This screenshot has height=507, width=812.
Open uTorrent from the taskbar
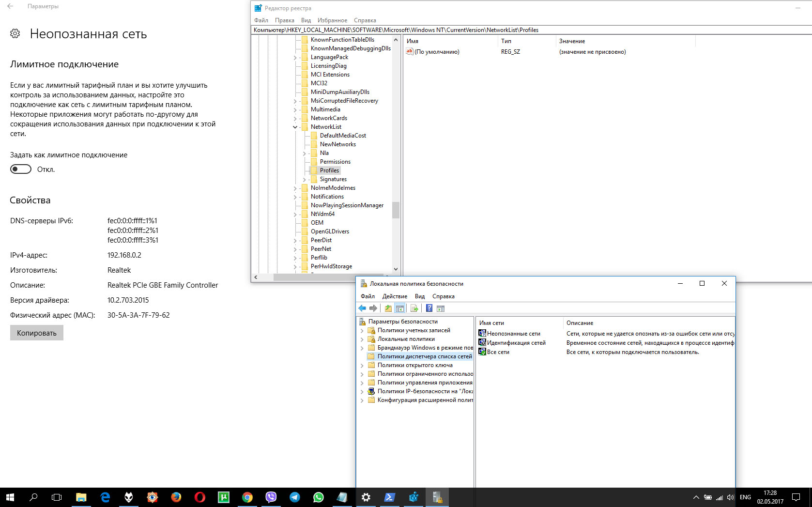click(224, 497)
